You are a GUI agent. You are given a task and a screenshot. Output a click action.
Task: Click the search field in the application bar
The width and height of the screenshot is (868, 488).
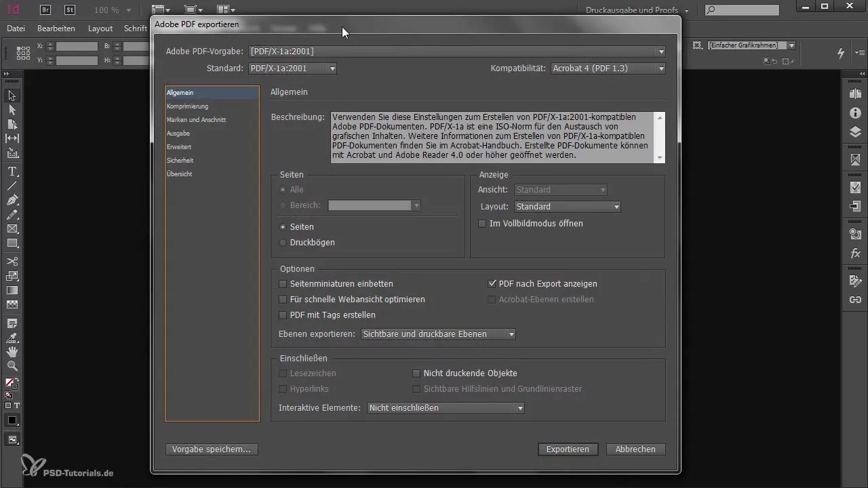tap(742, 10)
